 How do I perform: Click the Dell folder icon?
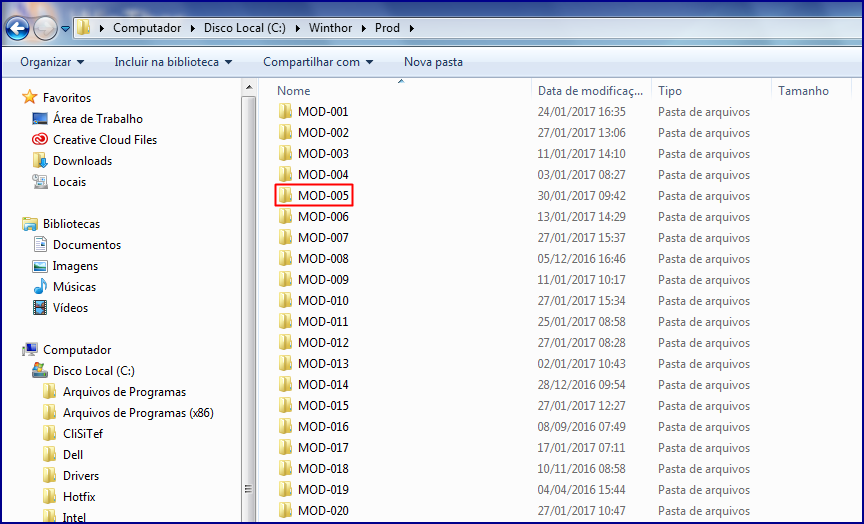[x=50, y=455]
